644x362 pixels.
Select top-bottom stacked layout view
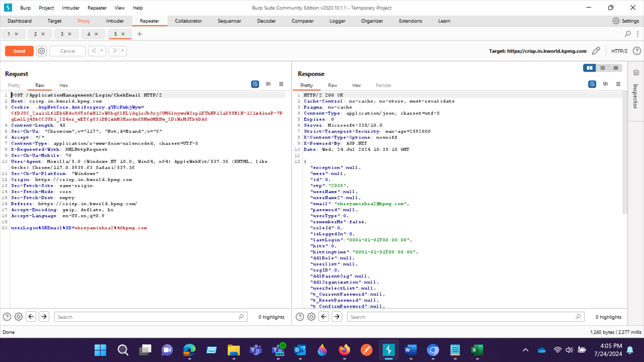point(602,68)
